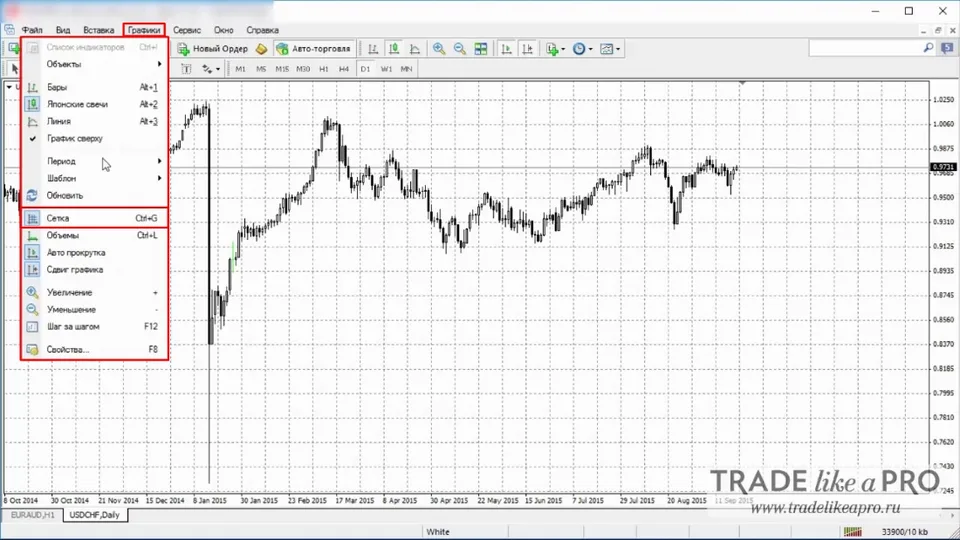Toggle the chart shift toolbar icon

pyautogui.click(x=527, y=49)
